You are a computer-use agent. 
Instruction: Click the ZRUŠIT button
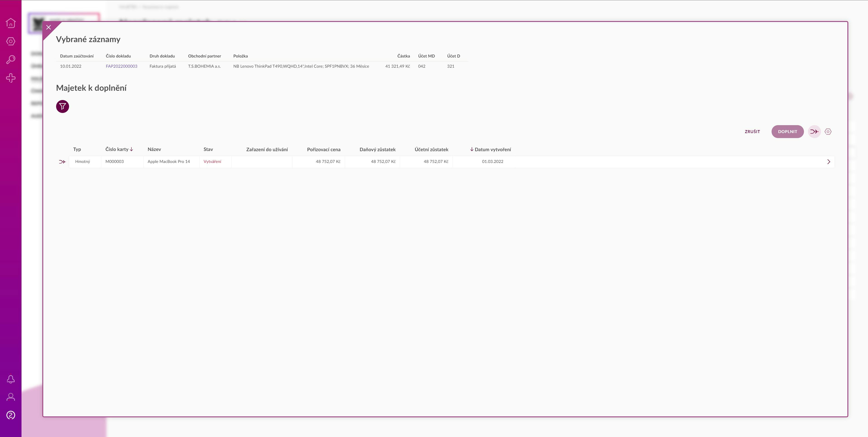(752, 132)
